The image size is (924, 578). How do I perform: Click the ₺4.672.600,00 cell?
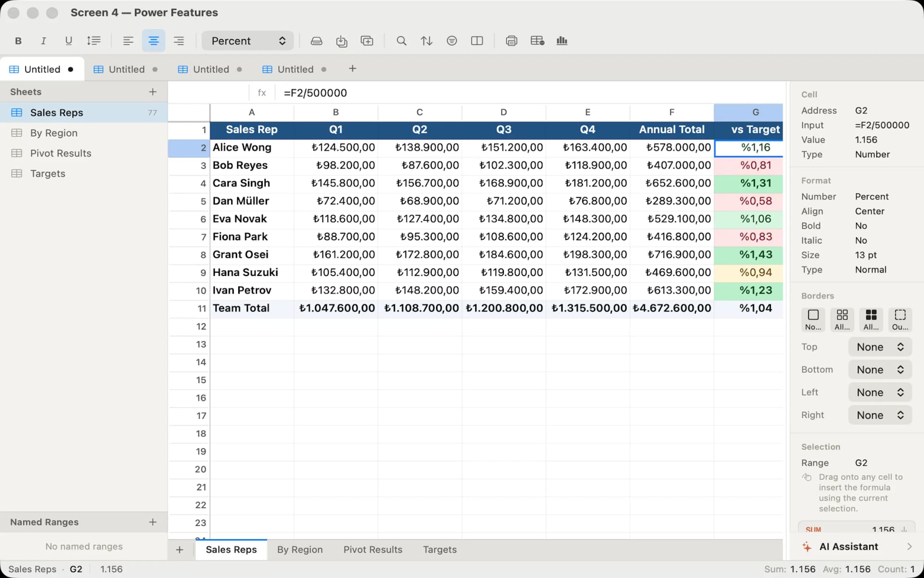pyautogui.click(x=672, y=308)
